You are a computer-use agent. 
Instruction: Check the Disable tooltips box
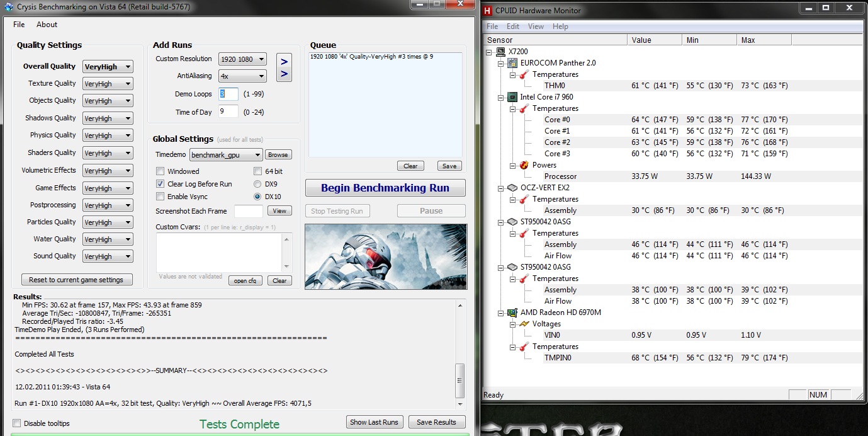click(17, 423)
